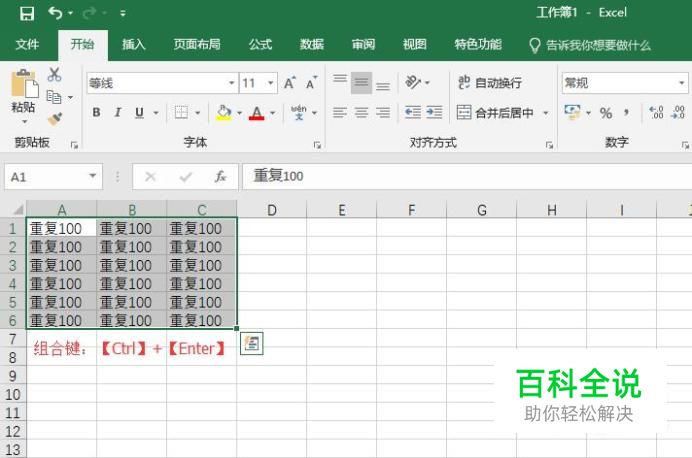Viewport: 692px width, 458px height.
Task: Expand the underline style arrow
Action: (156, 113)
